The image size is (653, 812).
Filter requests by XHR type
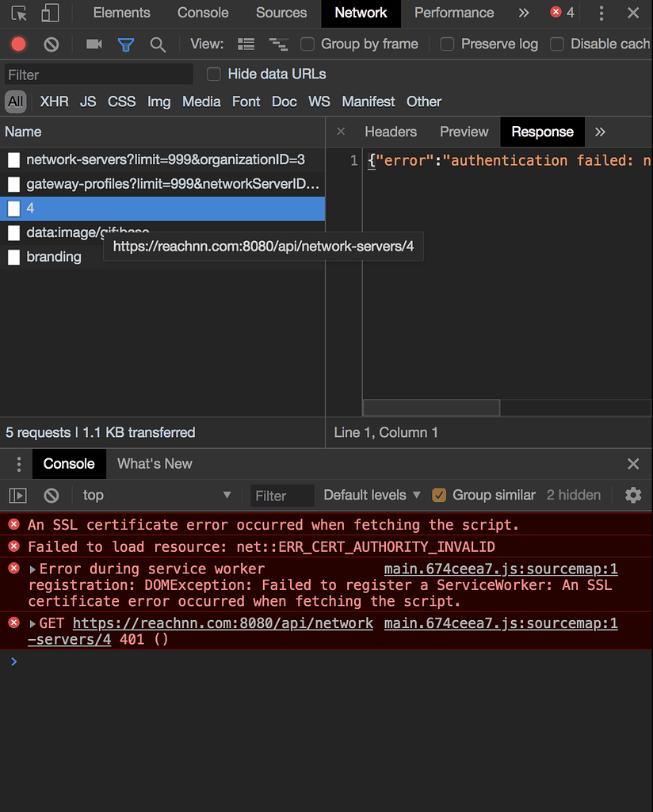(x=53, y=101)
